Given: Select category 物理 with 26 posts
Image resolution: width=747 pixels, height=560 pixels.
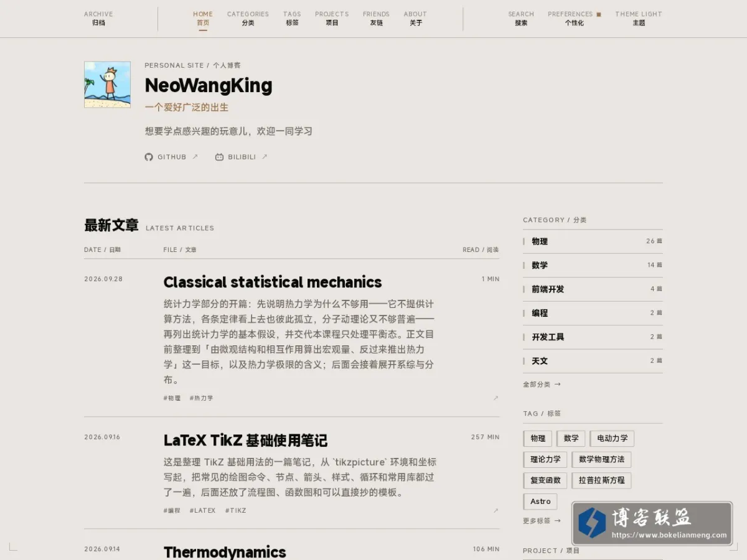Looking at the screenshot, I should point(593,241).
